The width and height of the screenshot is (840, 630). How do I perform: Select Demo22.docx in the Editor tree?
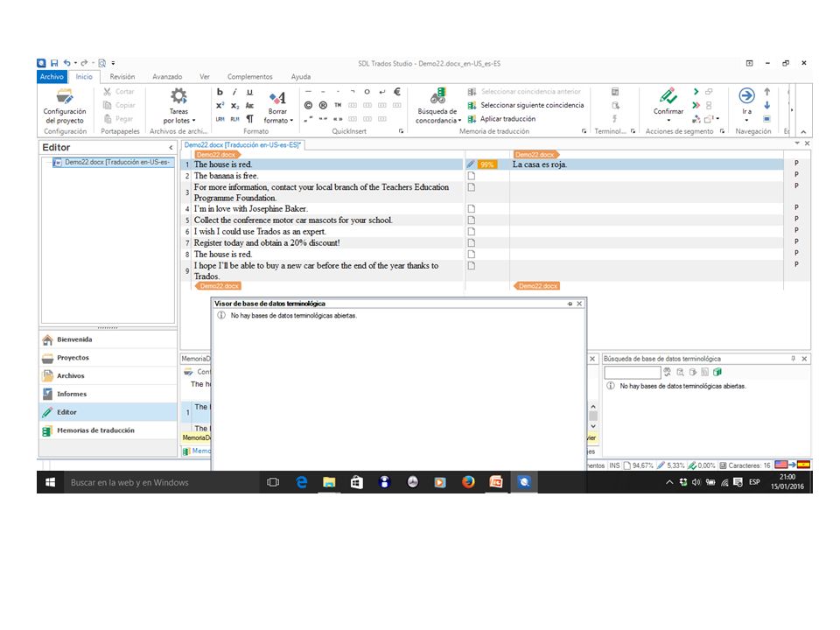tap(113, 163)
